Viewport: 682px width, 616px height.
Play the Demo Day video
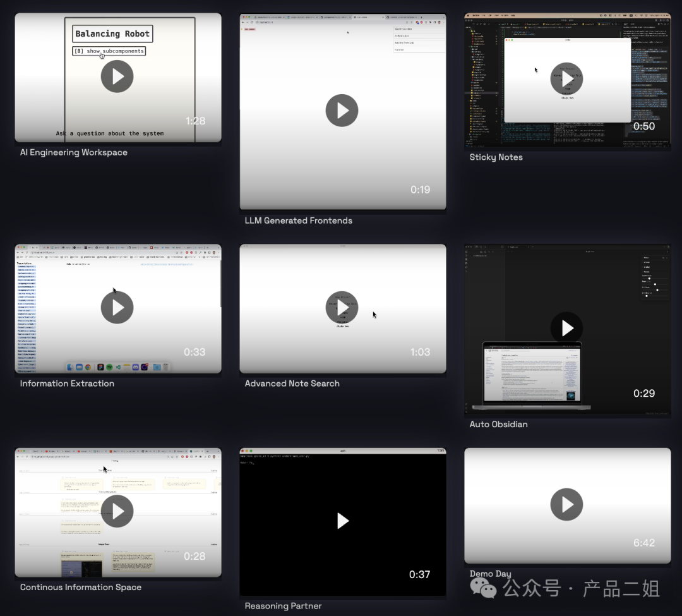click(x=566, y=504)
